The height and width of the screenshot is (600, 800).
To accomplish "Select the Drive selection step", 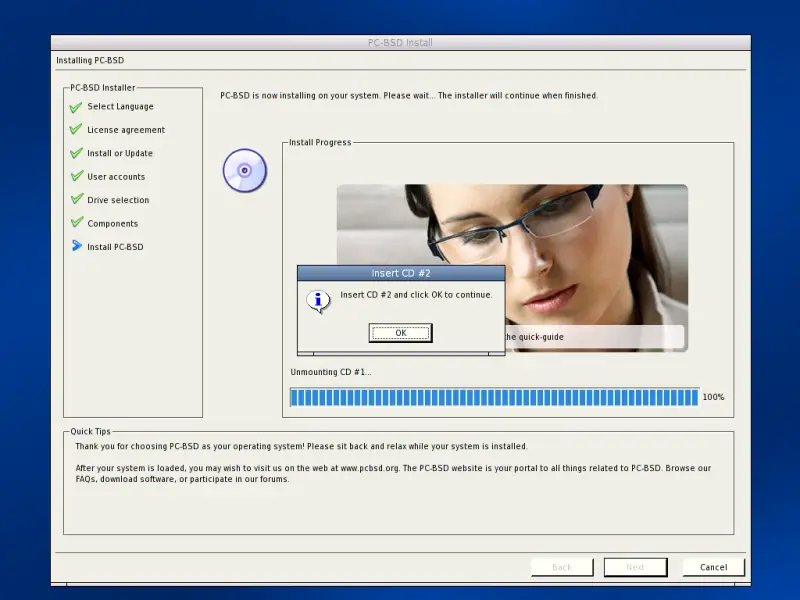I will (x=118, y=200).
